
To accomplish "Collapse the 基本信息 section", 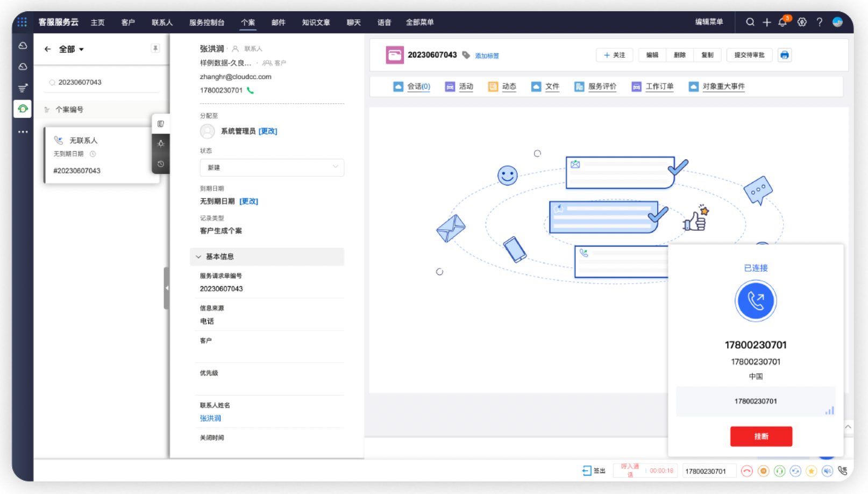I will [x=198, y=257].
